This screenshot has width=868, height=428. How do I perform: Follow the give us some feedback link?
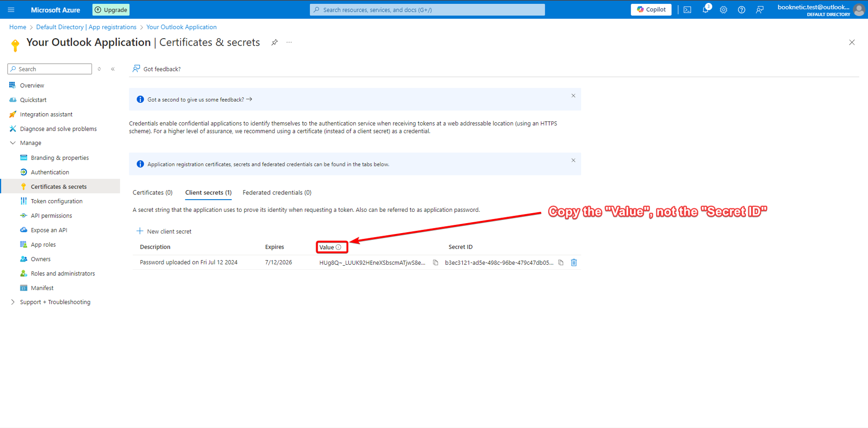click(x=200, y=99)
